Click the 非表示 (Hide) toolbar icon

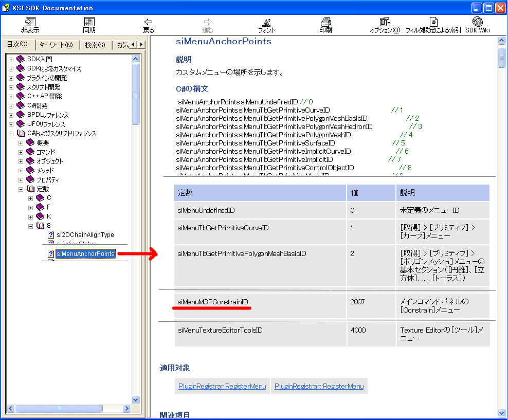[x=30, y=22]
